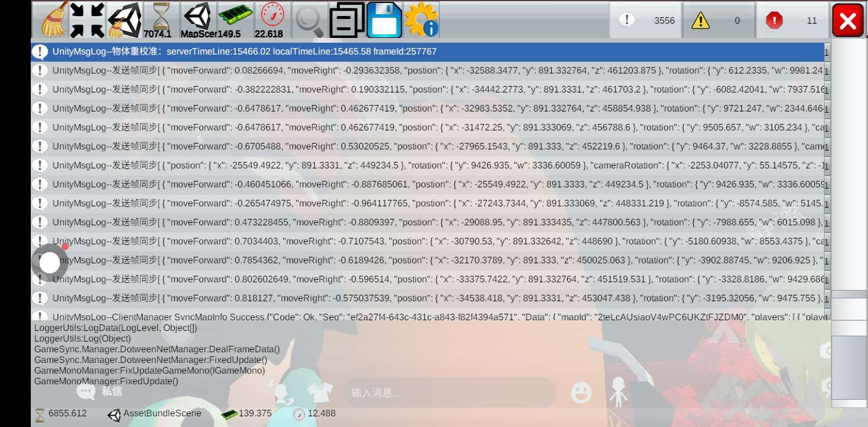This screenshot has height=427, width=868.
Task: Tap the floating round record button
Action: (x=50, y=262)
